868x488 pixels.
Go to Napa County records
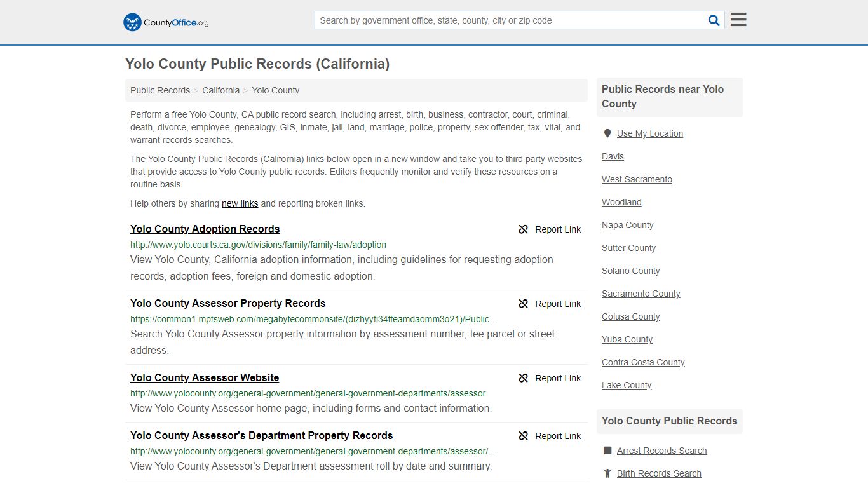(627, 225)
